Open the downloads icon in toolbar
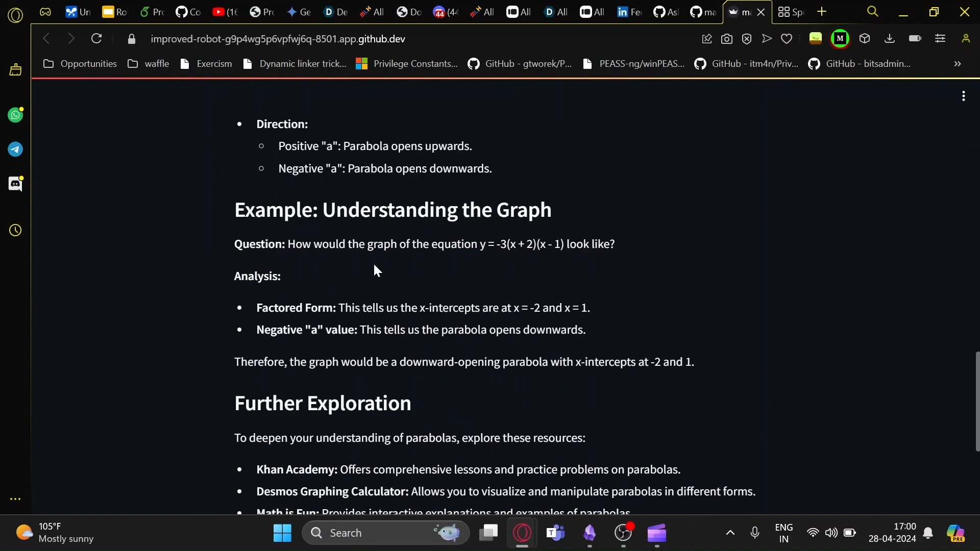The image size is (980, 551). 890,39
